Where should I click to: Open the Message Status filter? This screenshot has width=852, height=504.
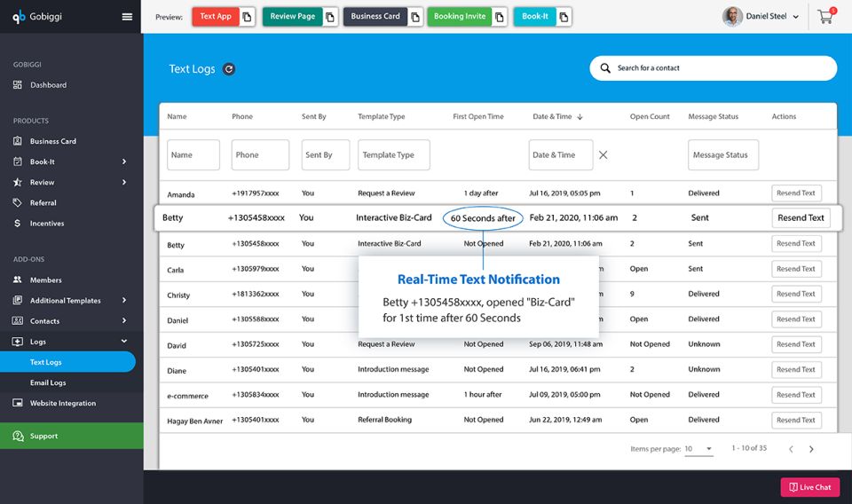(x=723, y=154)
